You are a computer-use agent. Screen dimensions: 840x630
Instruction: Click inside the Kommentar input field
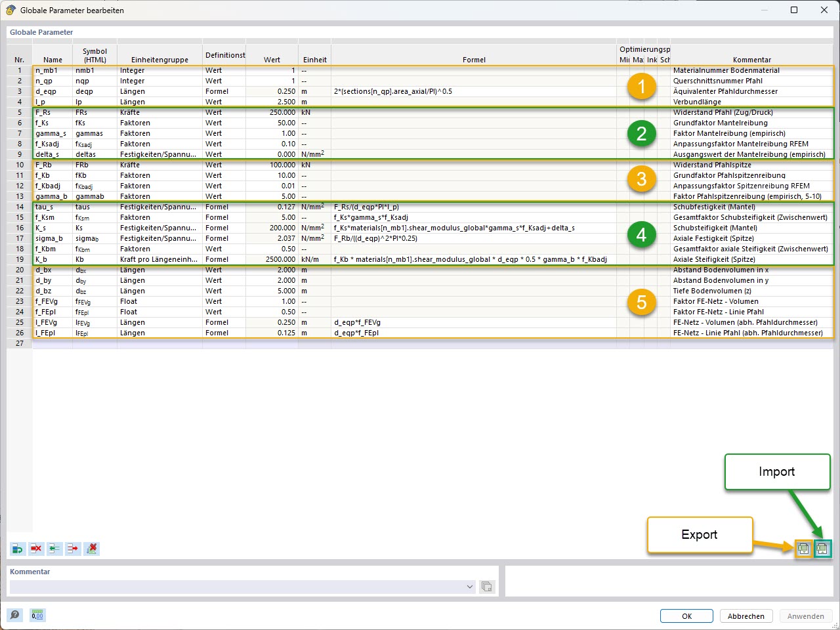(x=230, y=587)
